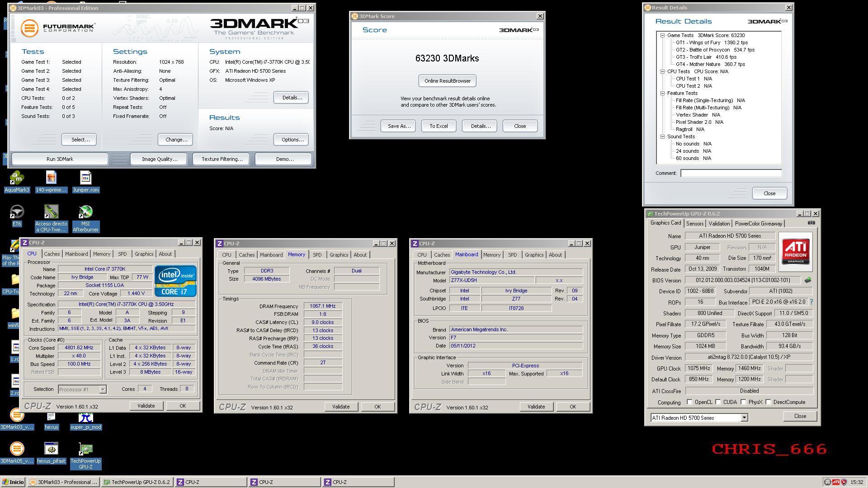Open the 3DMark03 installer desktop icon

(x=17, y=418)
